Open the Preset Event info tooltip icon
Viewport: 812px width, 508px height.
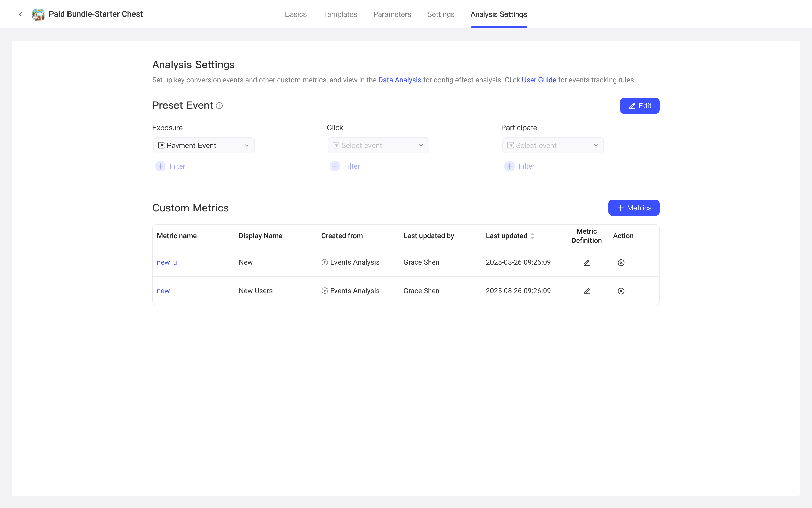point(219,106)
